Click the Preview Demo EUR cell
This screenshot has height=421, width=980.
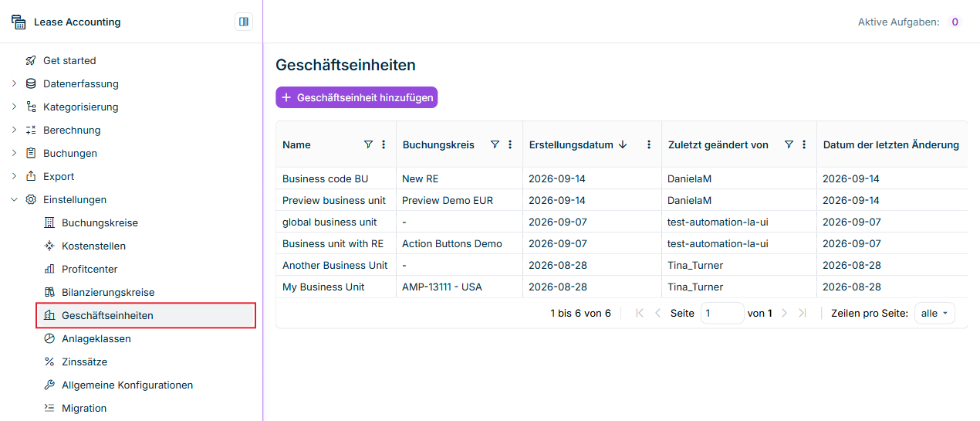[459, 200]
